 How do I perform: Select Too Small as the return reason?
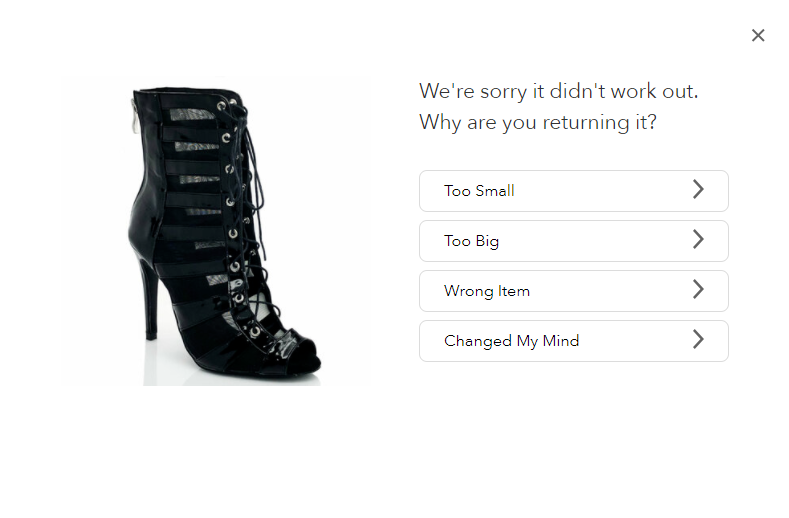(574, 191)
